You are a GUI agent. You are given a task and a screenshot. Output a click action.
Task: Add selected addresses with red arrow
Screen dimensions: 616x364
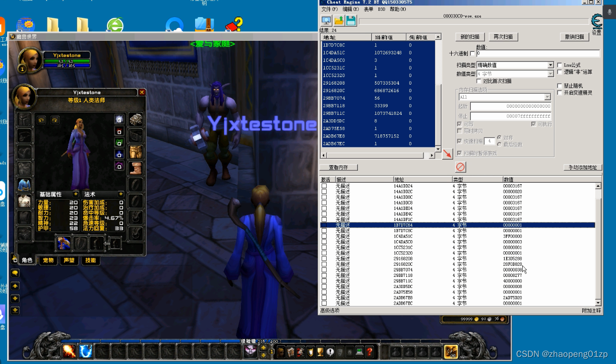tap(447, 154)
